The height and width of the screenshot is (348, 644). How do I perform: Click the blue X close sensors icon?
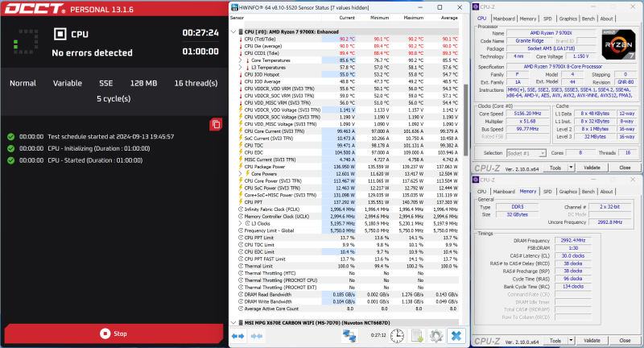pos(456,335)
